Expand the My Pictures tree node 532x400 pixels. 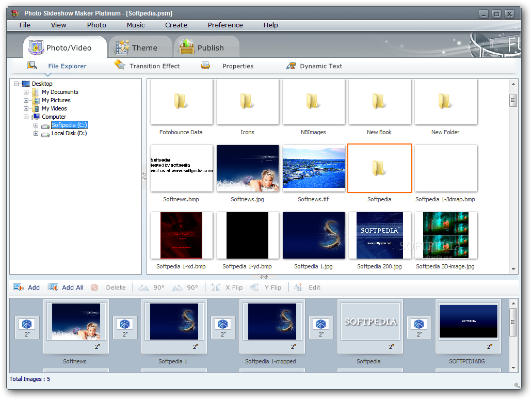pos(26,100)
